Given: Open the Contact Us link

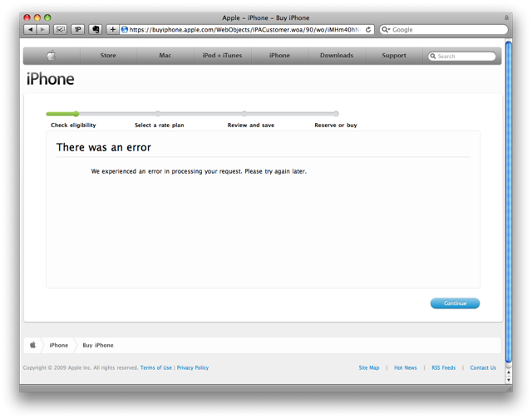Looking at the screenshot, I should click(483, 367).
